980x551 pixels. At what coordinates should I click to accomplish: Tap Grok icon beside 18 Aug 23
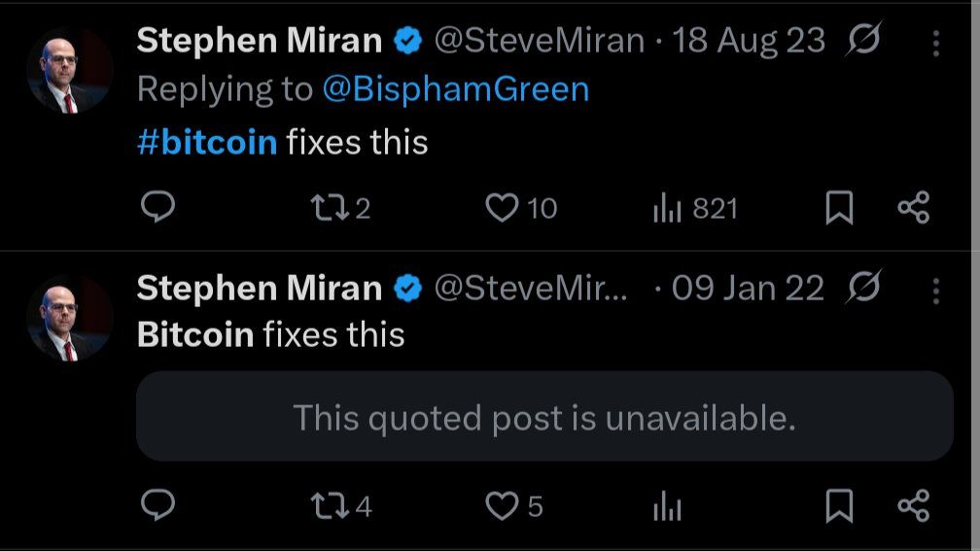tap(863, 41)
